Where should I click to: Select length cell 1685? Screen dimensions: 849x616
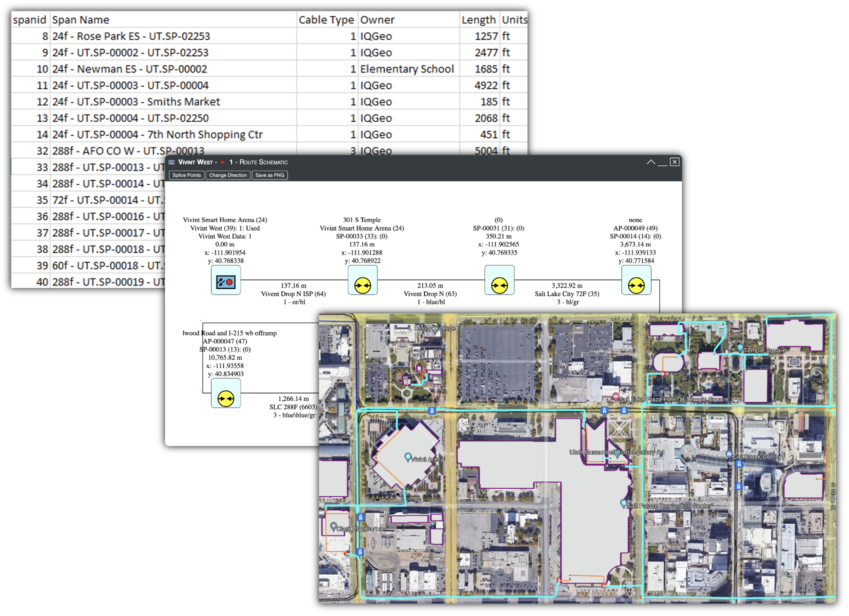[479, 69]
